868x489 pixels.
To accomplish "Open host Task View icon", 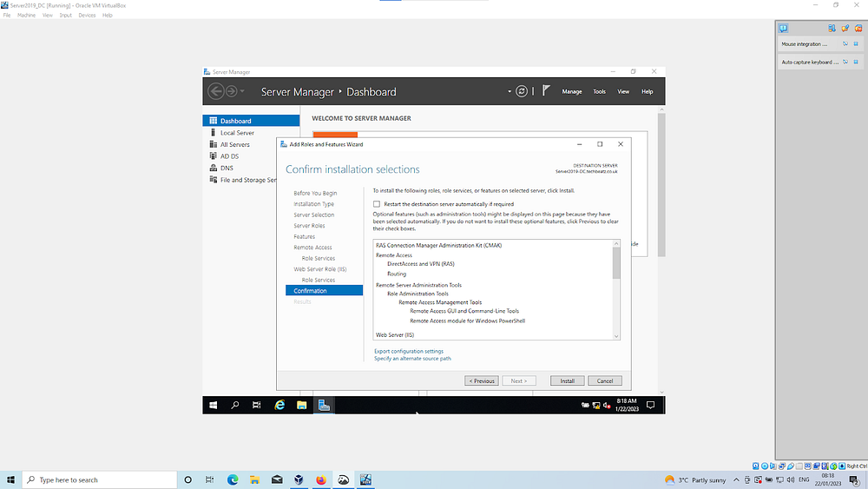I will pyautogui.click(x=210, y=479).
